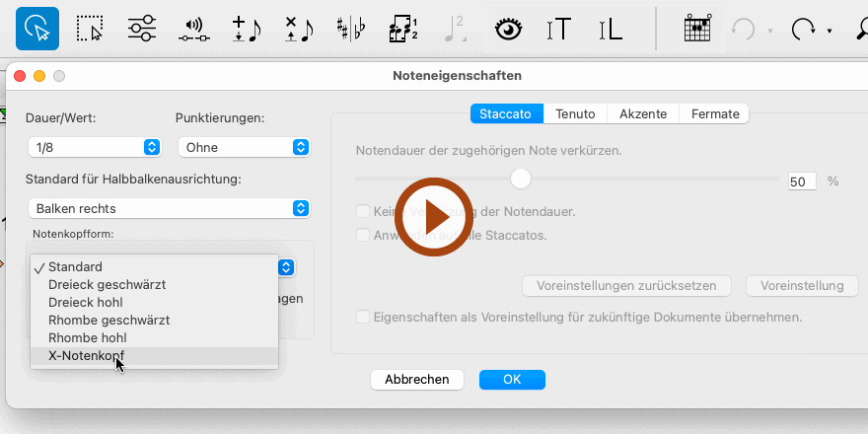
Task: Click the note duration slider handle
Action: (520, 179)
